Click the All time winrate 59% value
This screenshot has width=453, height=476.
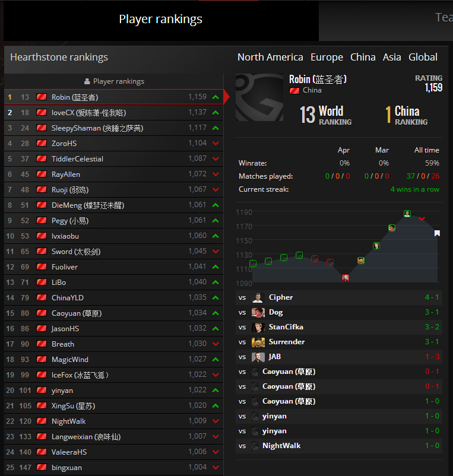[x=432, y=163]
